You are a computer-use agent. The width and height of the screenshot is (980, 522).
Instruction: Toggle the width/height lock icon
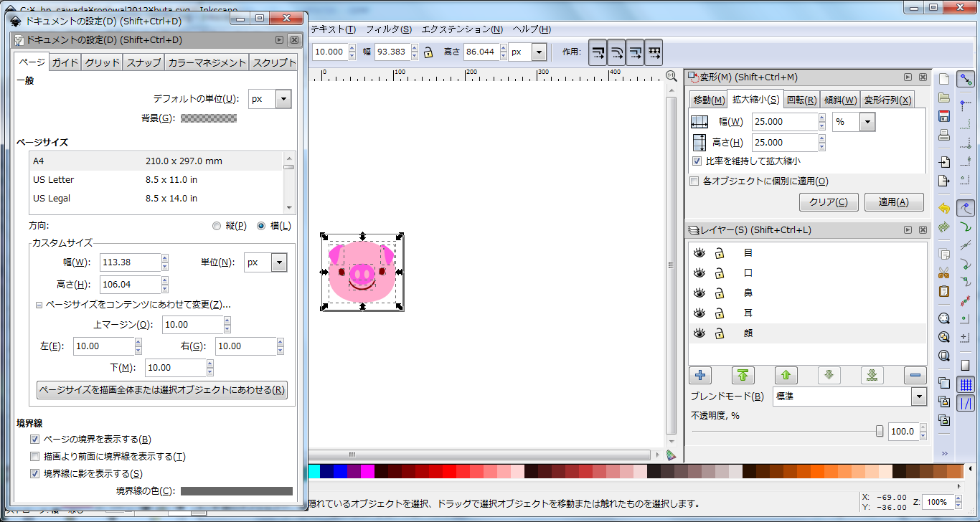(428, 52)
